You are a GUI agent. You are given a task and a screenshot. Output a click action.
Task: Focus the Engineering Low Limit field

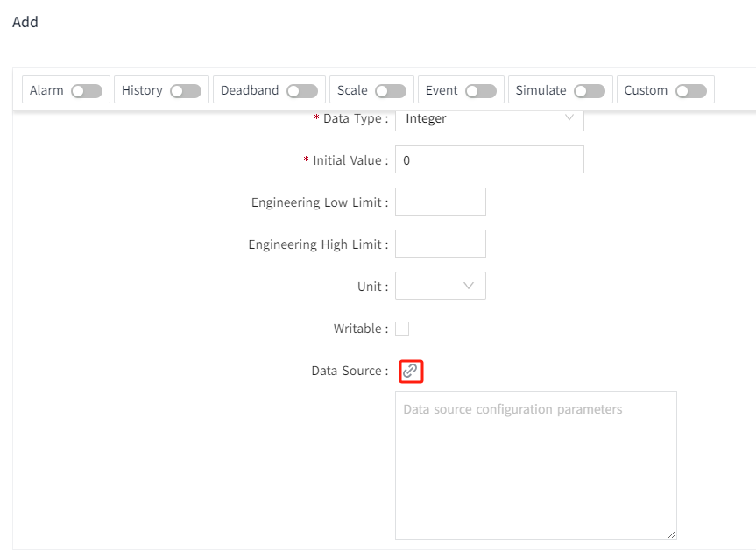(x=440, y=202)
